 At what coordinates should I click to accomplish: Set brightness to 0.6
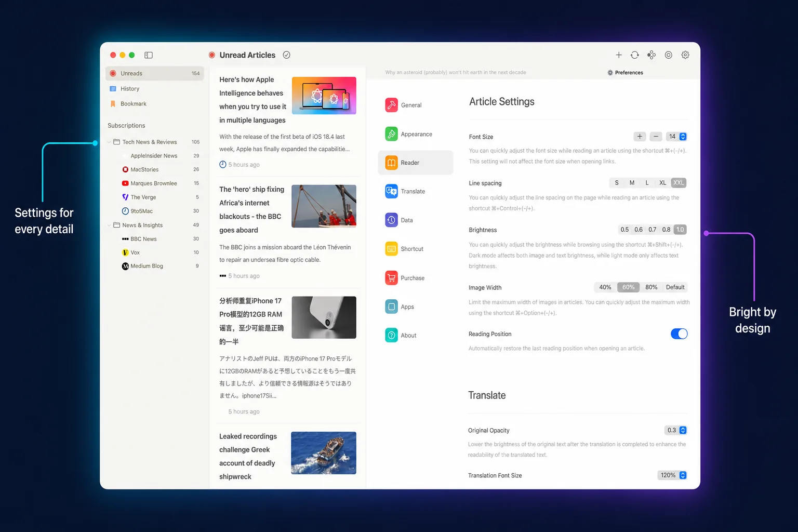tap(639, 230)
